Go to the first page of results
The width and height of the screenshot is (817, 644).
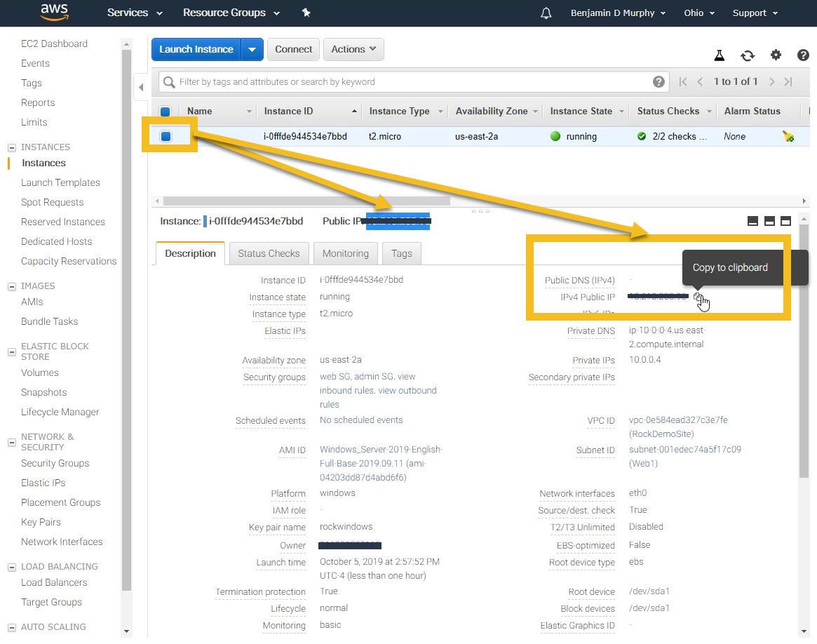(683, 82)
